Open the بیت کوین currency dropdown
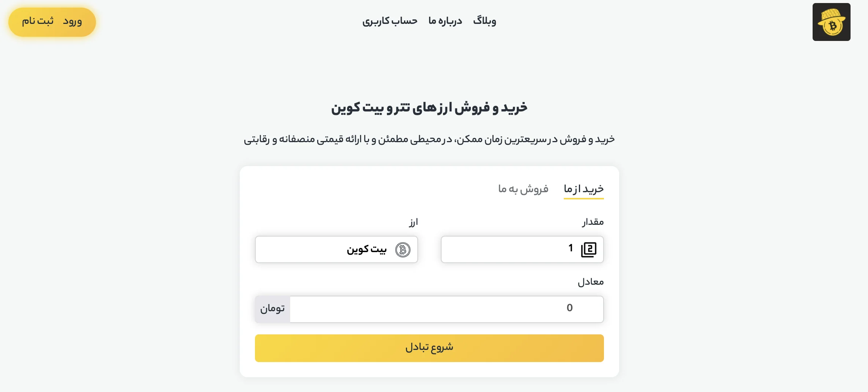Image resolution: width=868 pixels, height=392 pixels. click(336, 249)
